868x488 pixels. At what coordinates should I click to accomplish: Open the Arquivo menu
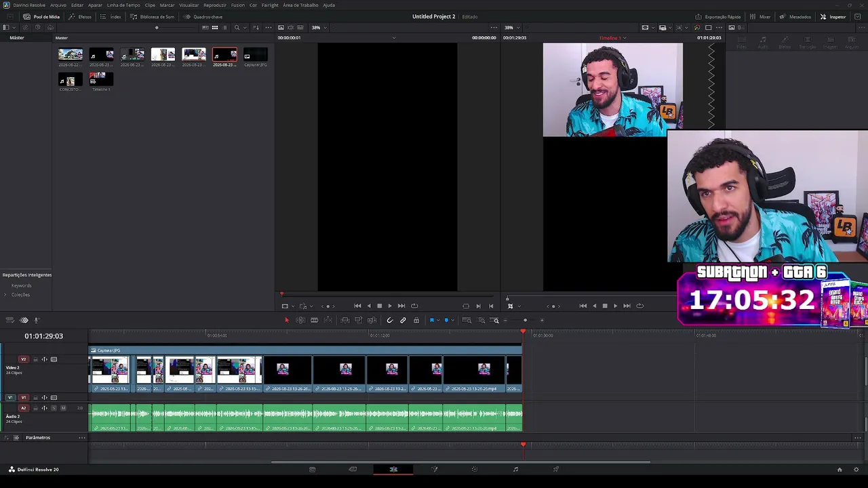(58, 5)
